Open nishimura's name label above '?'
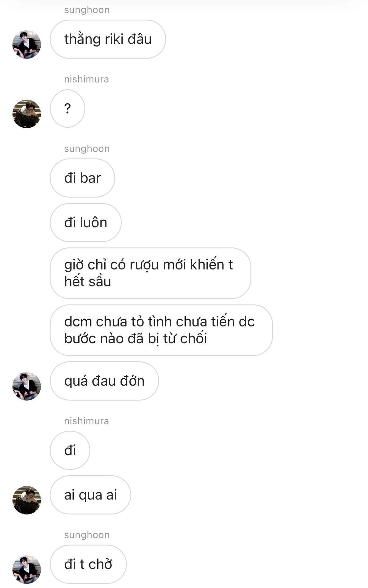Screen dimensions: 368x588 pyautogui.click(x=87, y=79)
